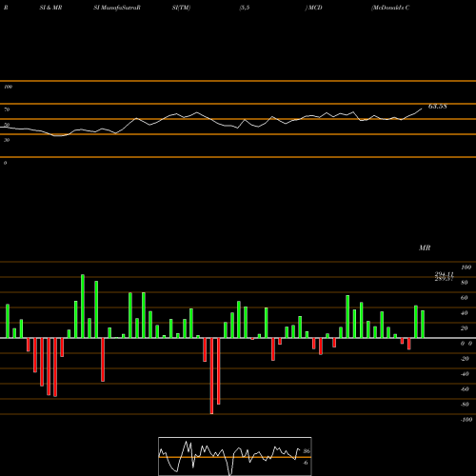Click the '(5,5' parameter text
This screenshot has height=476, width=476.
click(x=245, y=8)
